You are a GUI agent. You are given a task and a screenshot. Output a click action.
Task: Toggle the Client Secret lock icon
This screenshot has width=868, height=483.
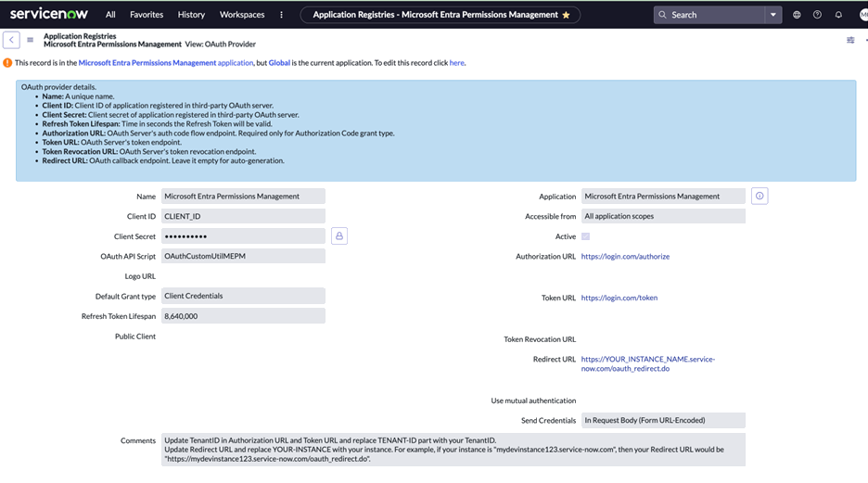pos(339,236)
